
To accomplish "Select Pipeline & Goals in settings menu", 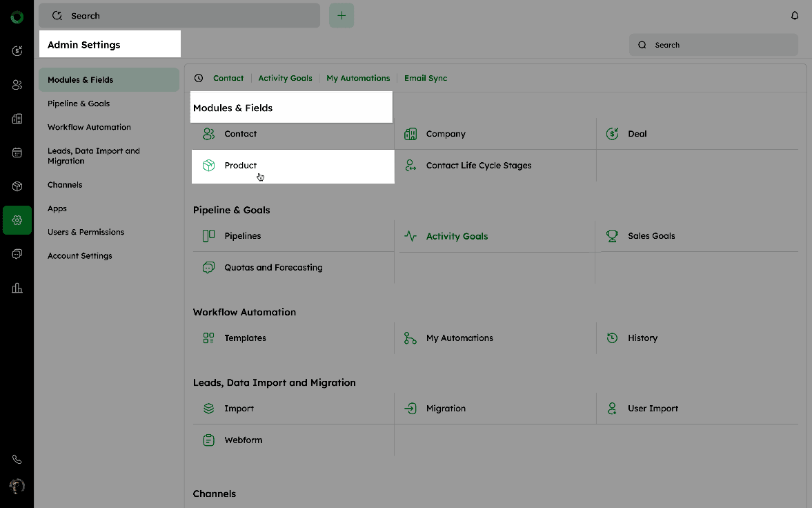I will 79,104.
